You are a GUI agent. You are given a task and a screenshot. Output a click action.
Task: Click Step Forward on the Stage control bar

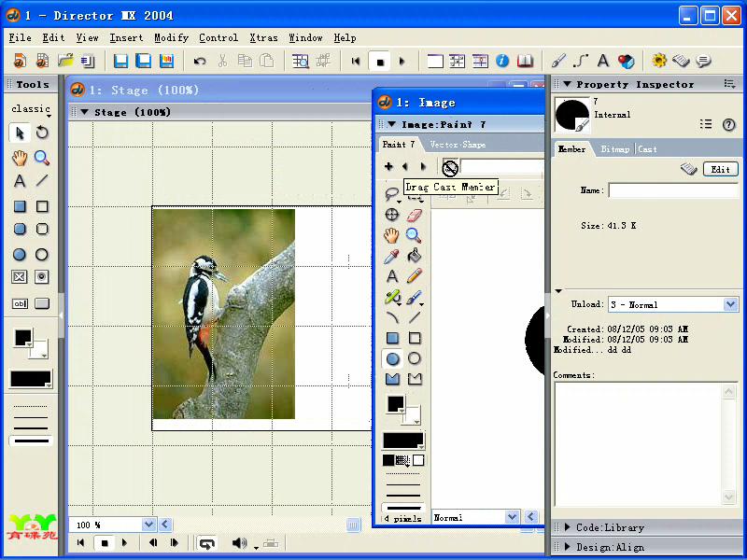tap(174, 543)
